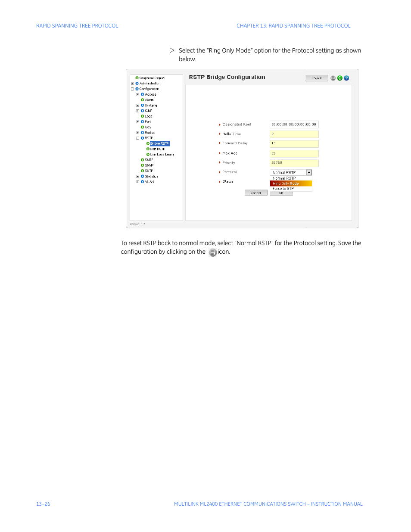
Task: Click the Alarm item's green icon
Action: point(143,100)
